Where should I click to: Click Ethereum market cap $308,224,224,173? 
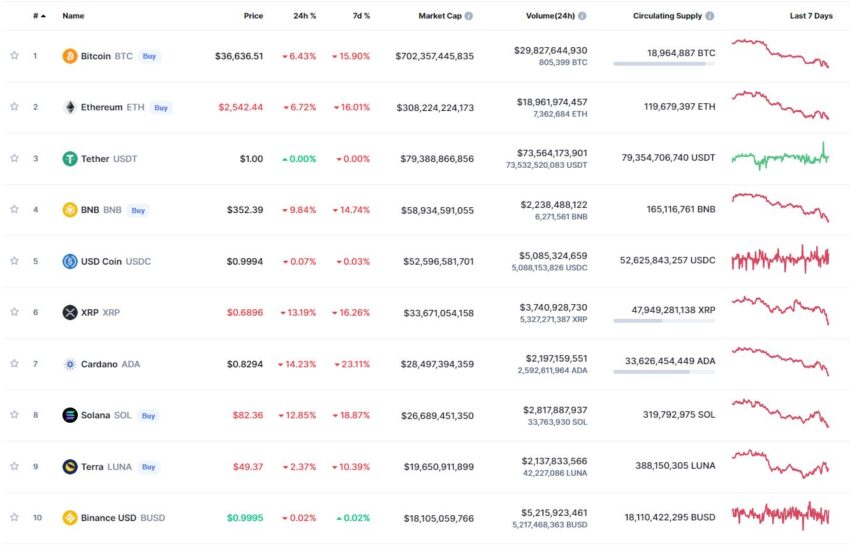(435, 107)
